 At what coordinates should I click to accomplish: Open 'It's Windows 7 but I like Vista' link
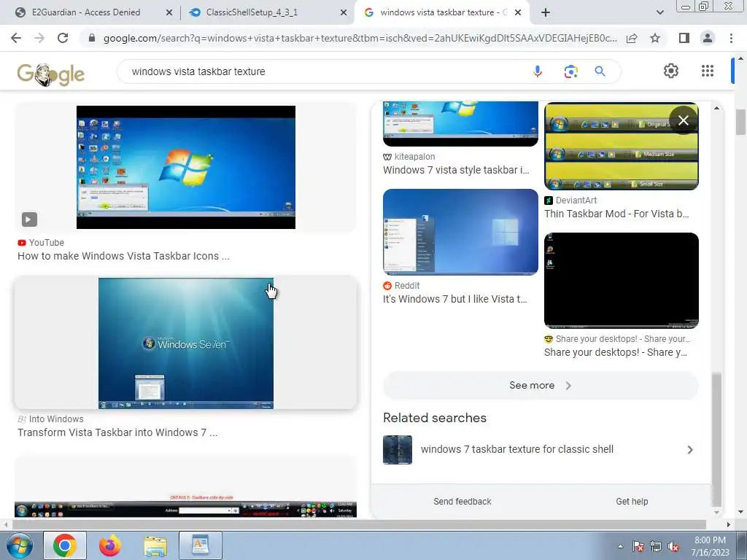pos(455,299)
